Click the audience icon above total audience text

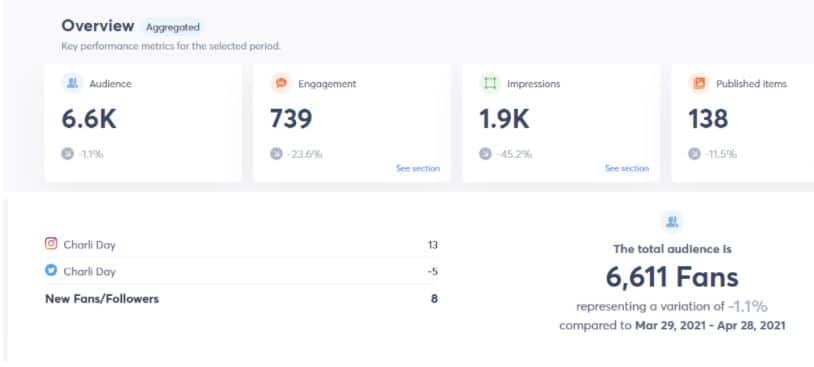coord(672,222)
